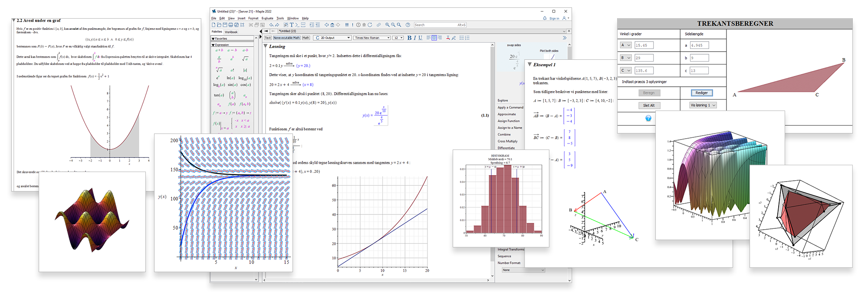Collapse the Expression palette
868x299 pixels.
point(213,45)
